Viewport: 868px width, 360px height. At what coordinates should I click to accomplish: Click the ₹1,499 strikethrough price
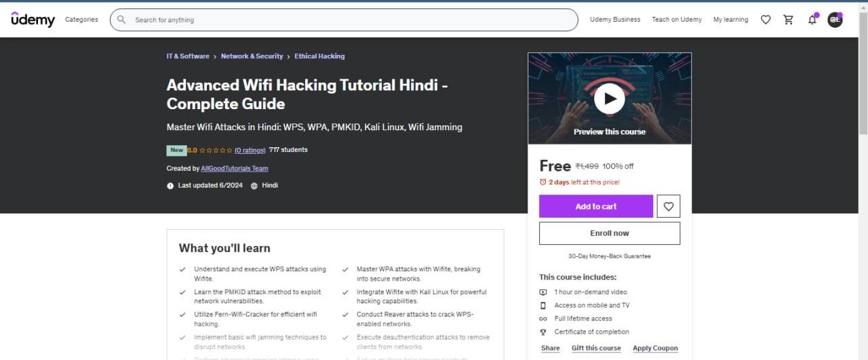tap(587, 166)
